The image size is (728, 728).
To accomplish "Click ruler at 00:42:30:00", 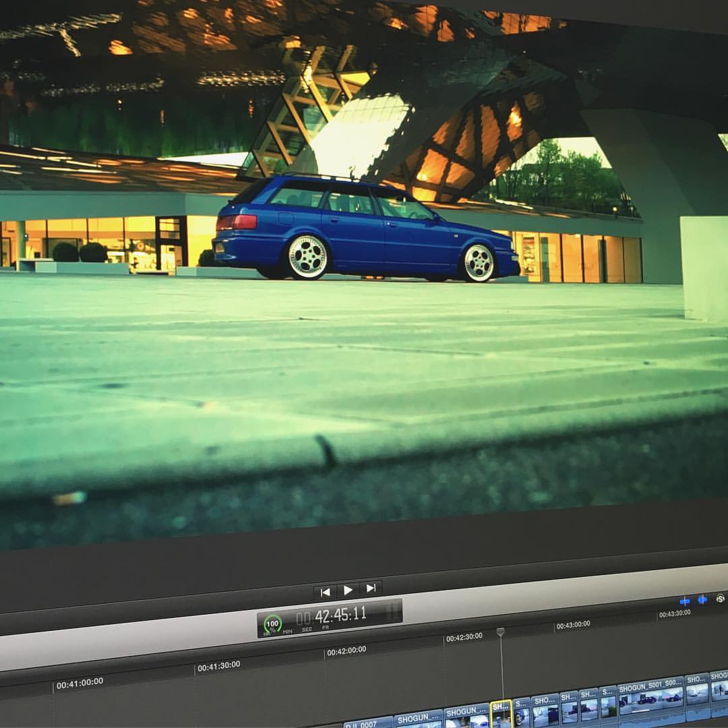I will click(464, 637).
